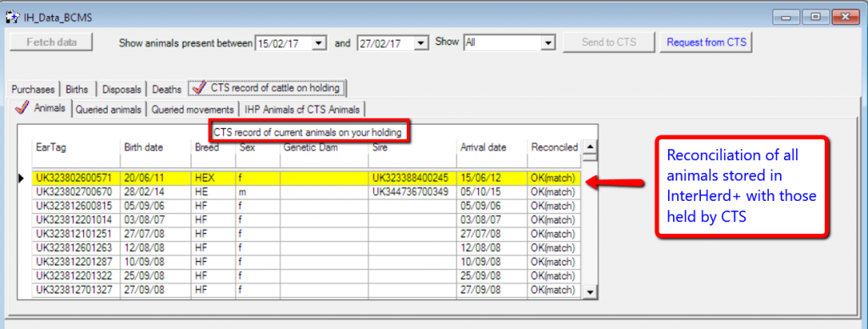Click the black row pointer arrow beside first row

coord(22,178)
